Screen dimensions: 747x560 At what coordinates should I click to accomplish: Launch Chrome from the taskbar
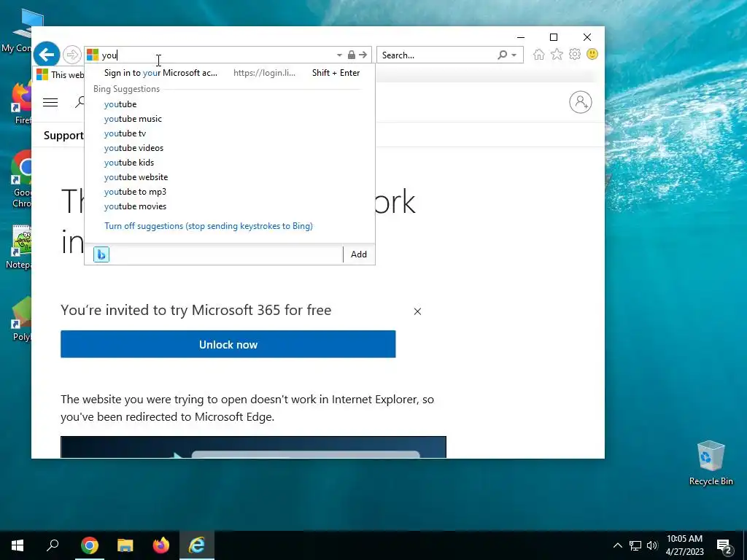(x=90, y=545)
